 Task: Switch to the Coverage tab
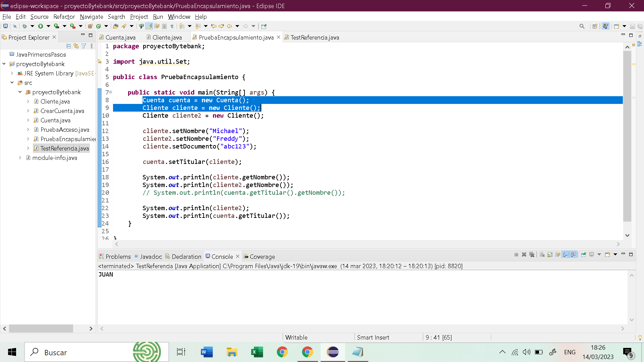pos(262,256)
